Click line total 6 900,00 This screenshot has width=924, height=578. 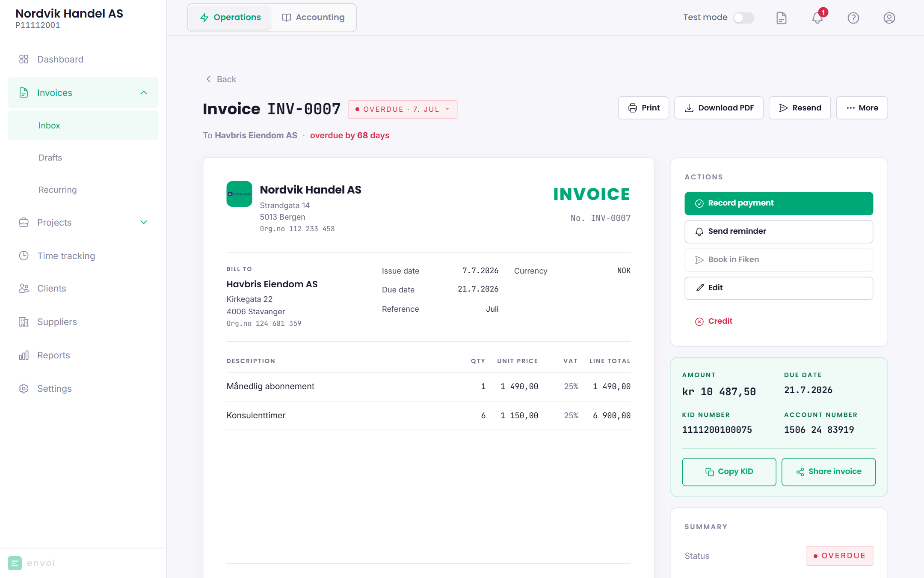[612, 416]
